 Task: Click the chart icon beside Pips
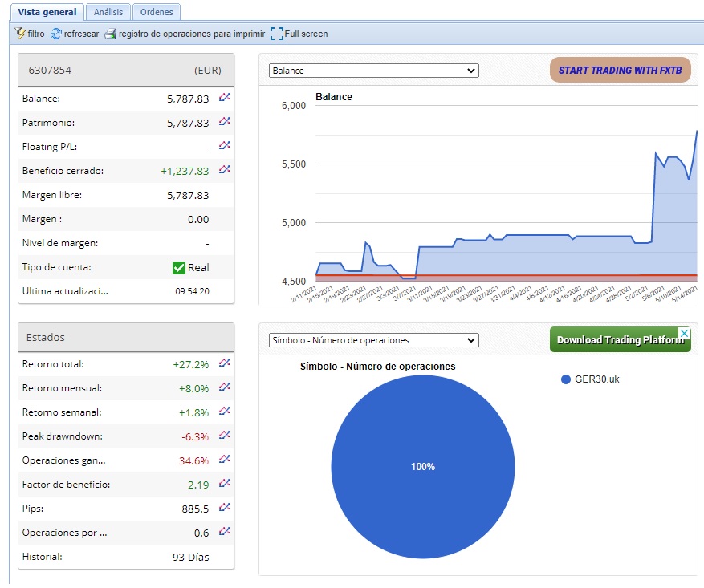click(x=225, y=508)
